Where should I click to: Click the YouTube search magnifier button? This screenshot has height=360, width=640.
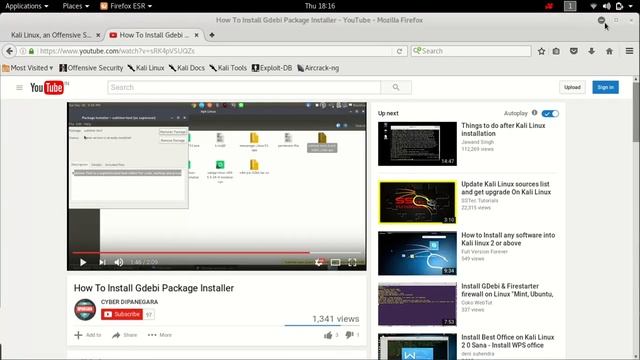click(396, 87)
